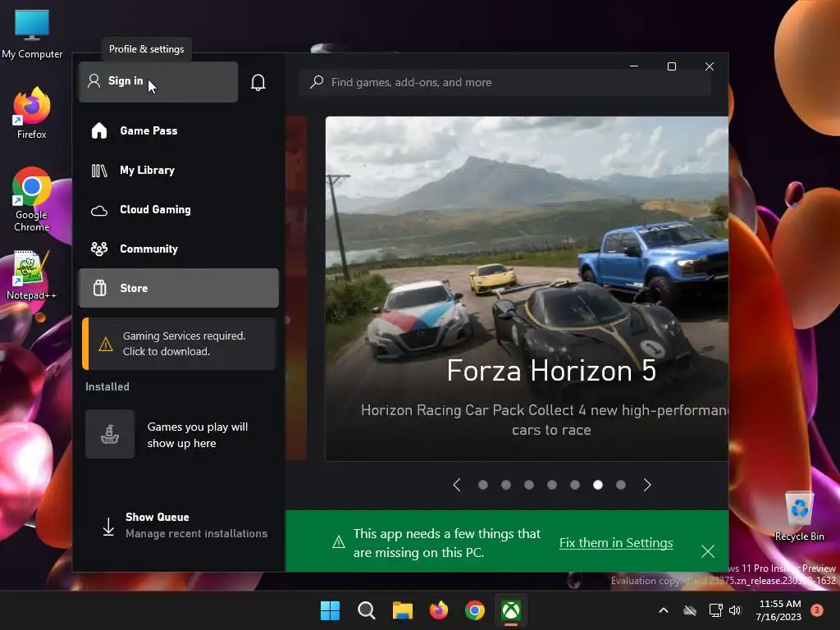
Task: Show hidden system tray icons
Action: pyautogui.click(x=663, y=610)
